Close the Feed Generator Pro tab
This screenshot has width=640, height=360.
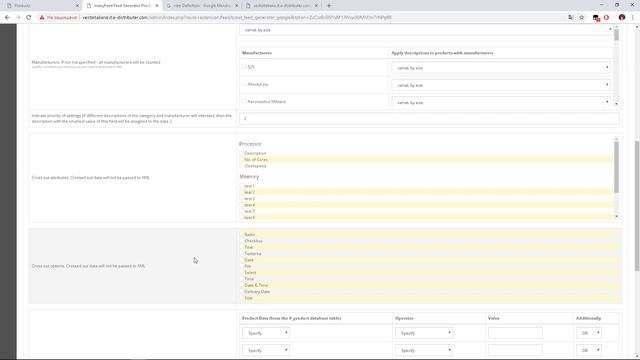pyautogui.click(x=157, y=6)
